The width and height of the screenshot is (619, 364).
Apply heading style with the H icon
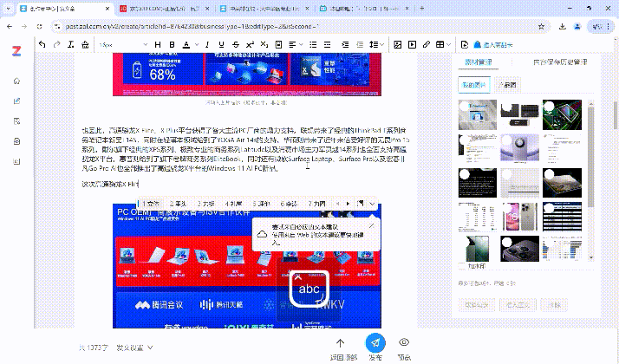(158, 44)
